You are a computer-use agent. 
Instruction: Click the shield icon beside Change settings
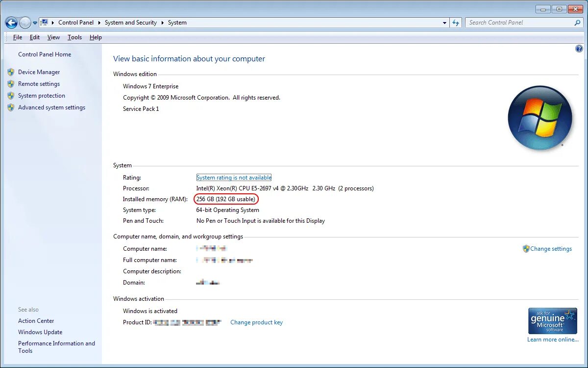pyautogui.click(x=526, y=249)
